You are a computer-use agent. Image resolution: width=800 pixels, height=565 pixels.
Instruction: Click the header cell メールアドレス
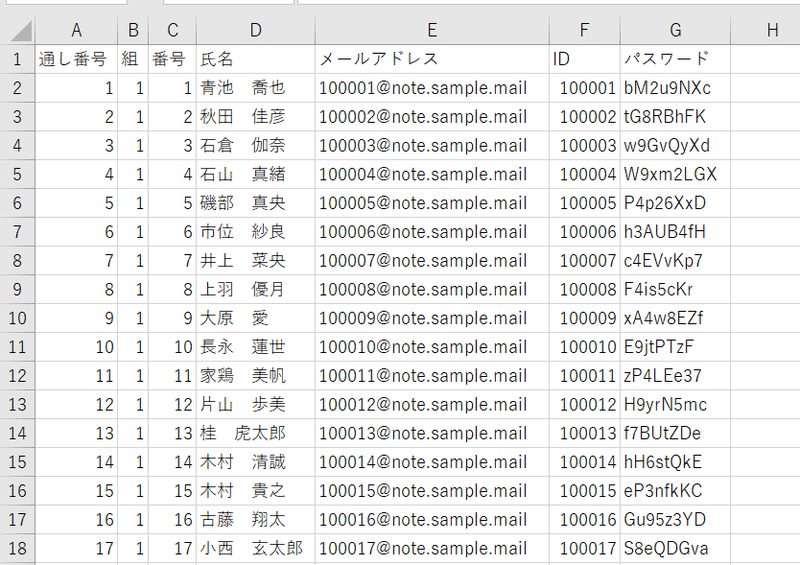pyautogui.click(x=432, y=59)
